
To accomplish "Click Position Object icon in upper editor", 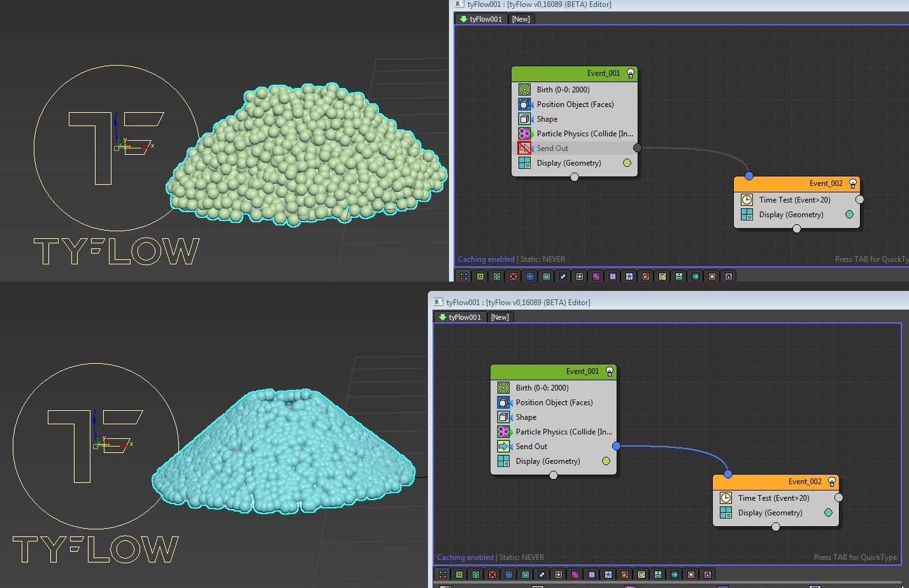I will pyautogui.click(x=524, y=104).
